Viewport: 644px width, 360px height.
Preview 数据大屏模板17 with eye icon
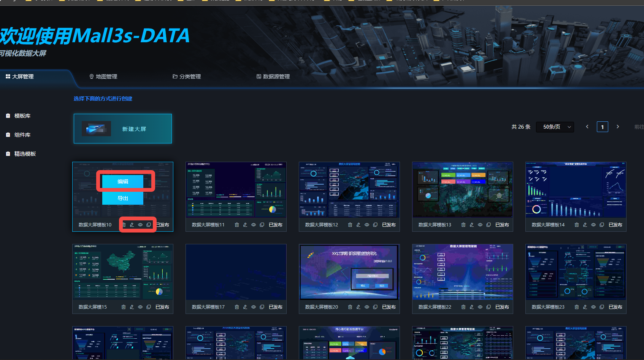(x=254, y=307)
